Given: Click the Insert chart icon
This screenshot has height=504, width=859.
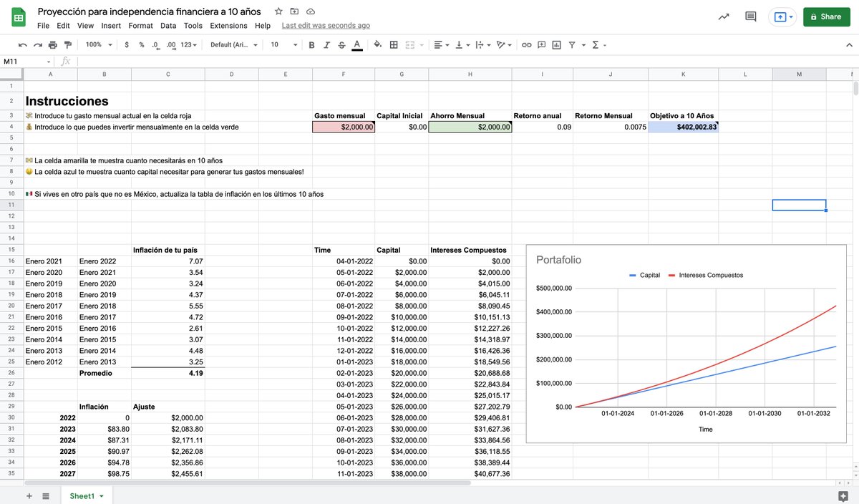Looking at the screenshot, I should [557, 45].
